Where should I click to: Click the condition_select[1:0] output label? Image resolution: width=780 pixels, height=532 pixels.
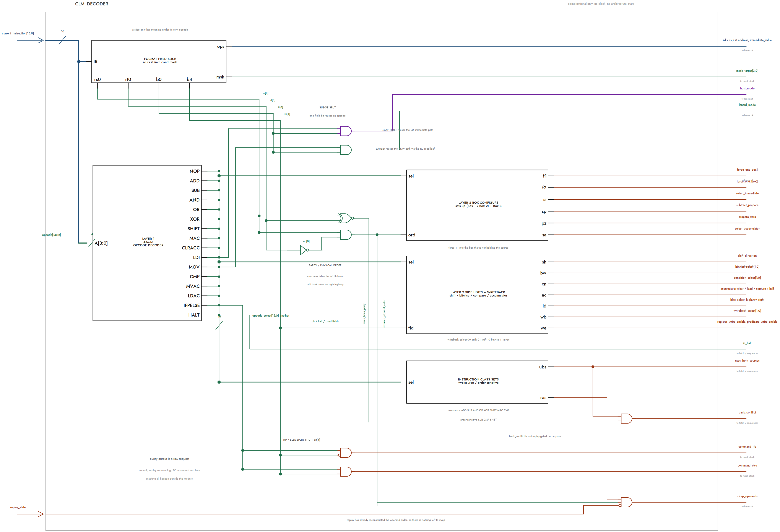[747, 277]
